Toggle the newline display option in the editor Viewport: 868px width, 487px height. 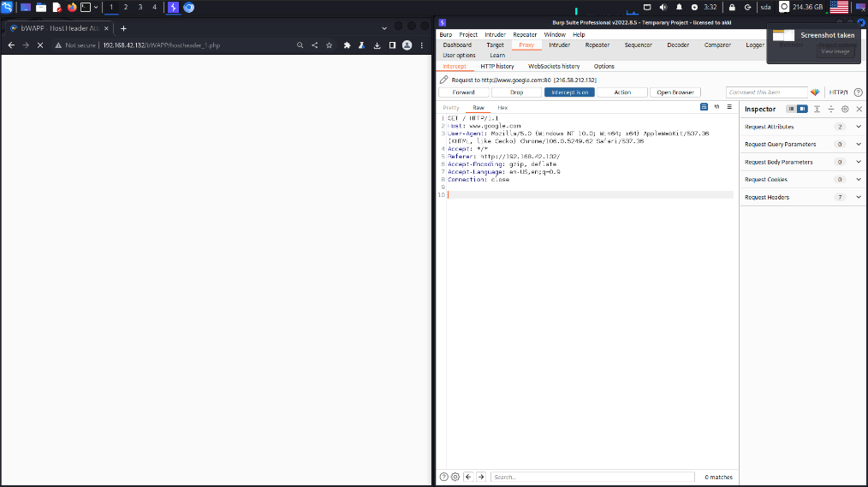(x=716, y=107)
